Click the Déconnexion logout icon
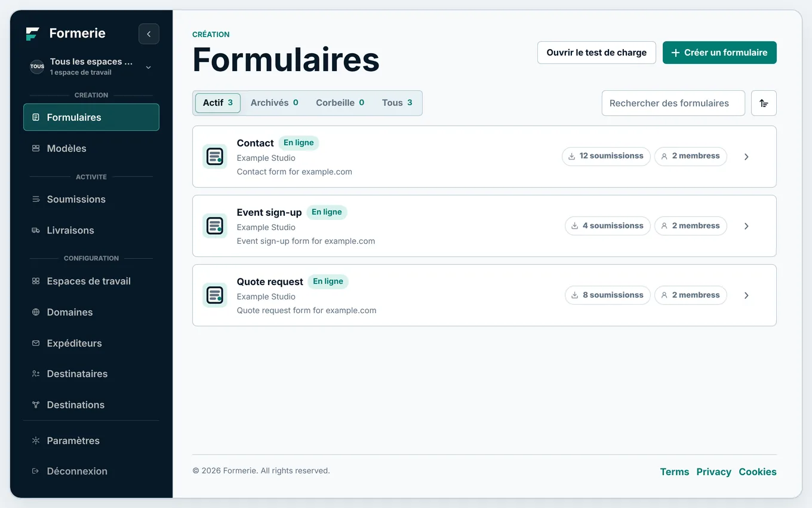Screen dimensions: 812x508 tap(36, 471)
